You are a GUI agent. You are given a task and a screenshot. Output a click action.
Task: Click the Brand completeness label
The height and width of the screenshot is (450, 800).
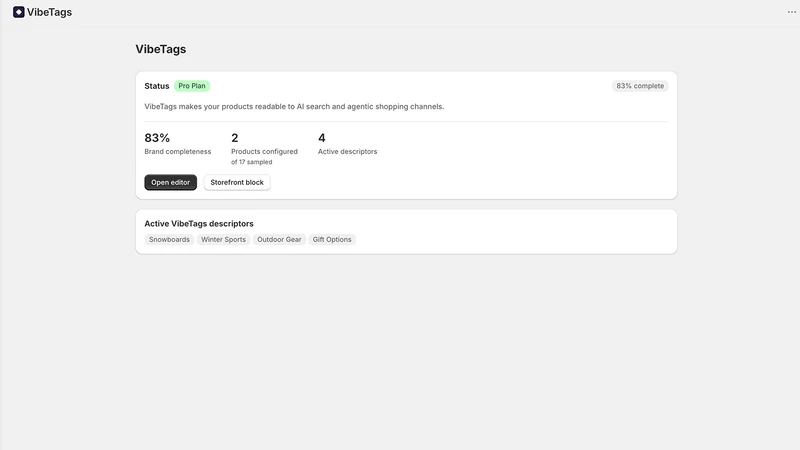coord(178,152)
